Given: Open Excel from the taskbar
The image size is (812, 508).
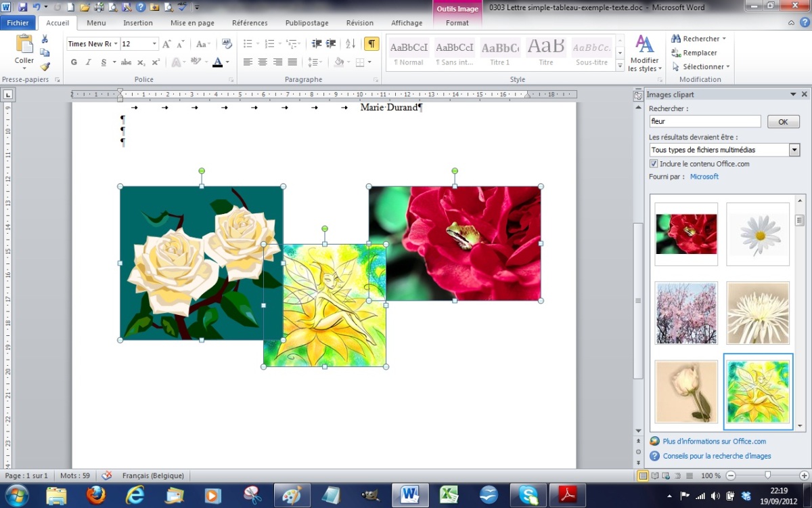Looking at the screenshot, I should tap(449, 495).
